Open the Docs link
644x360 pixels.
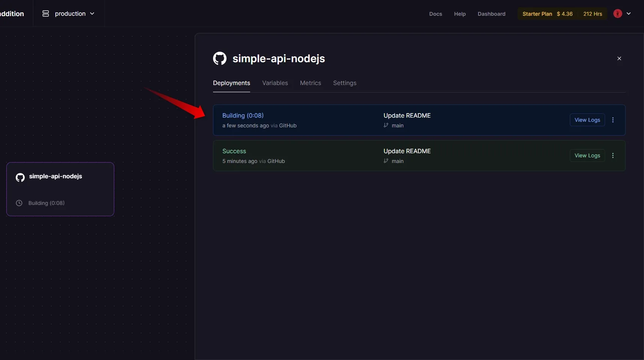coord(435,14)
